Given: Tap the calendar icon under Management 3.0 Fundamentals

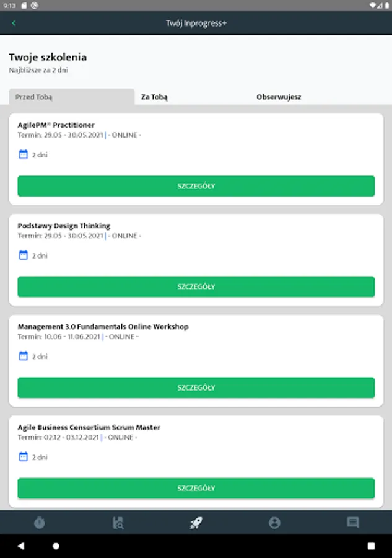Looking at the screenshot, I should [23, 356].
